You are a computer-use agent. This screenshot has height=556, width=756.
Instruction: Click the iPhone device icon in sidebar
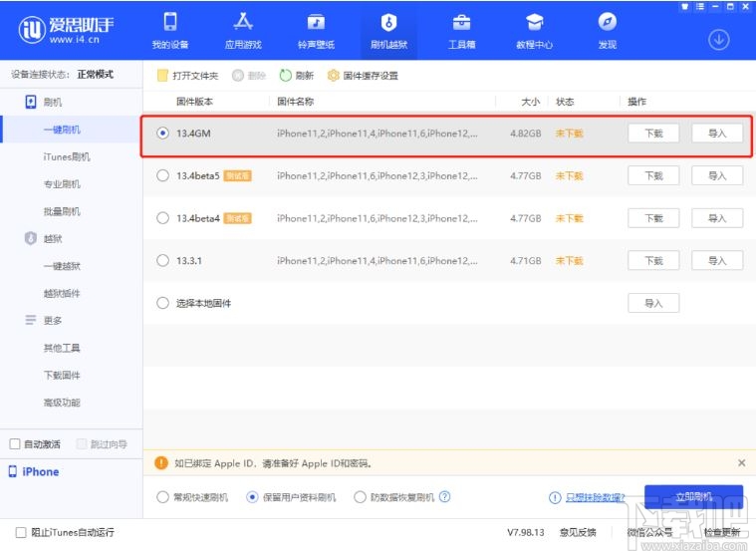point(13,471)
